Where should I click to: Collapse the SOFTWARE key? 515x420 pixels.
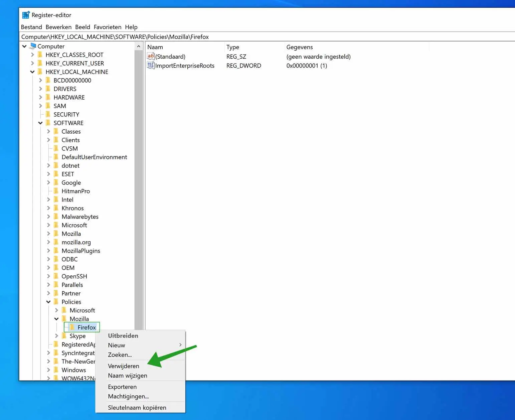click(40, 123)
